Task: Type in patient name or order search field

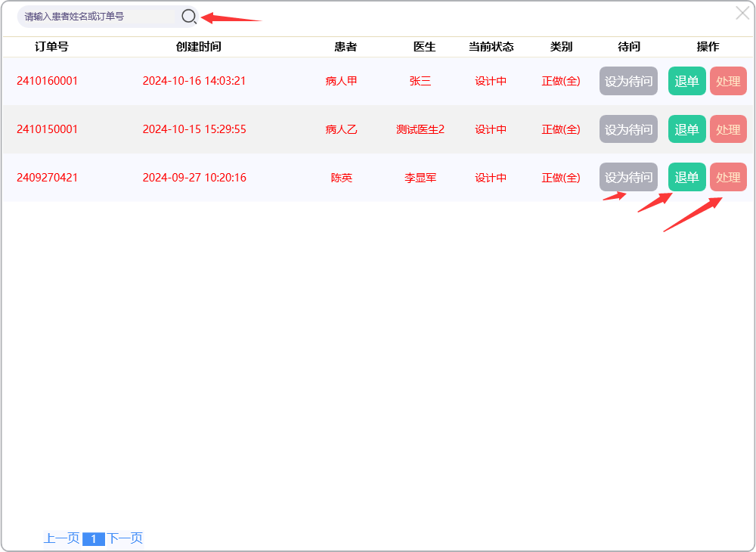Action: click(x=97, y=16)
